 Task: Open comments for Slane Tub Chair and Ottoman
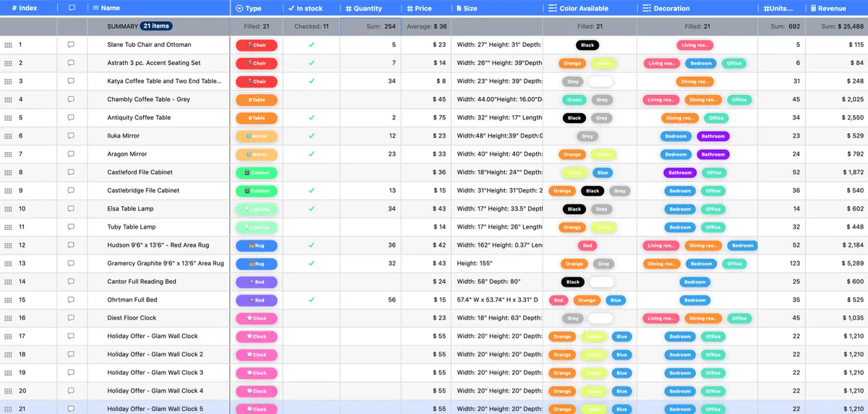71,45
